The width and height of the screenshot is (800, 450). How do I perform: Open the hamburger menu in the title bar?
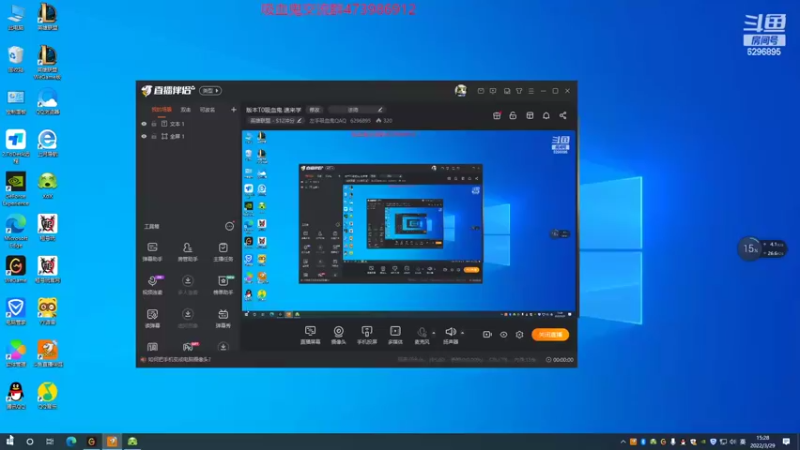pos(531,91)
